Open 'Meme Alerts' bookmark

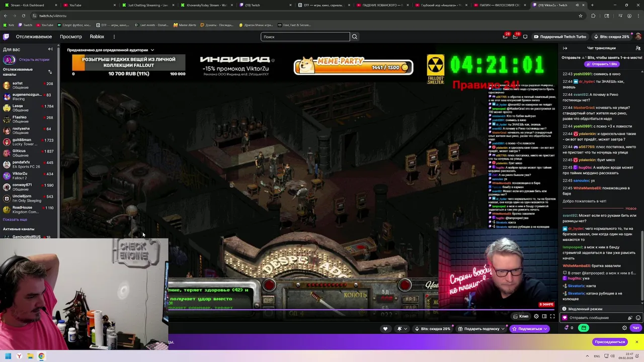pyautogui.click(x=185, y=25)
